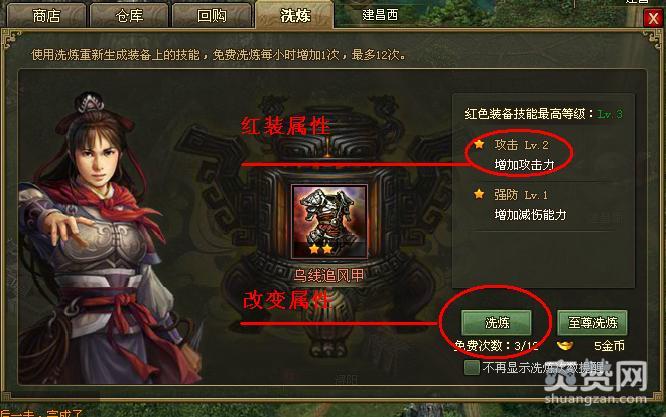Click the 乌线追风甲 item name label
This screenshot has width=666, height=417.
(329, 276)
